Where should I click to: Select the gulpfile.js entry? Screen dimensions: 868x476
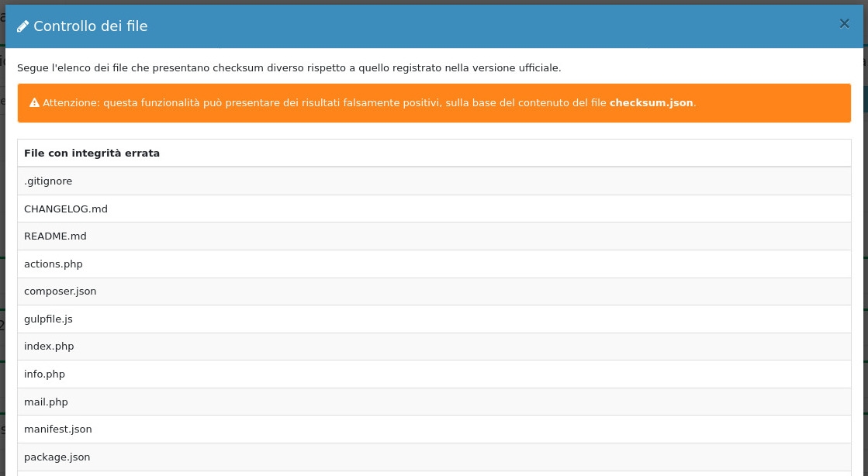[48, 319]
